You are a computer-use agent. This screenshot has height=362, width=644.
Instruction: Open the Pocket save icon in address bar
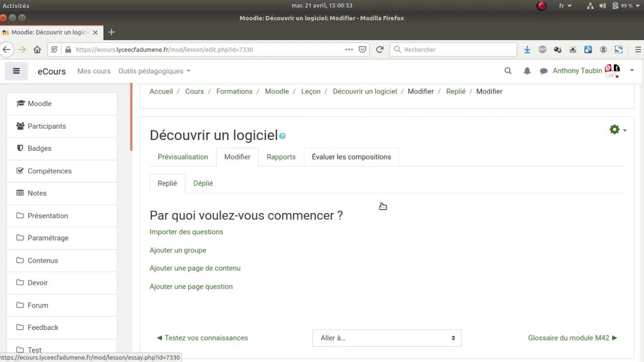click(362, 49)
